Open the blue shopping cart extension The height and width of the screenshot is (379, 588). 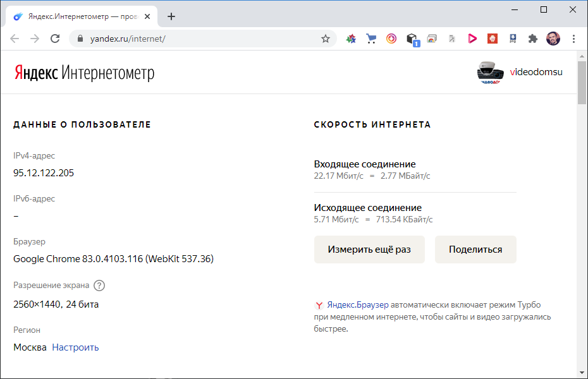371,39
